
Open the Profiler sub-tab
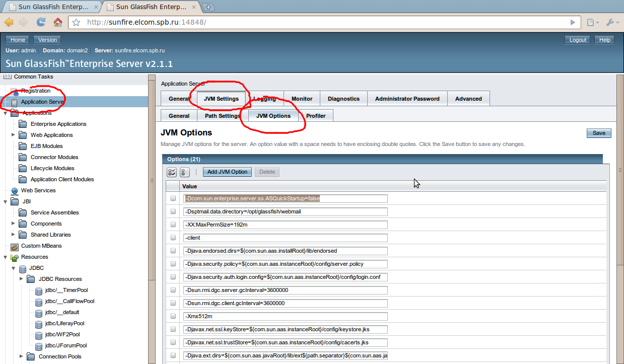(x=316, y=116)
